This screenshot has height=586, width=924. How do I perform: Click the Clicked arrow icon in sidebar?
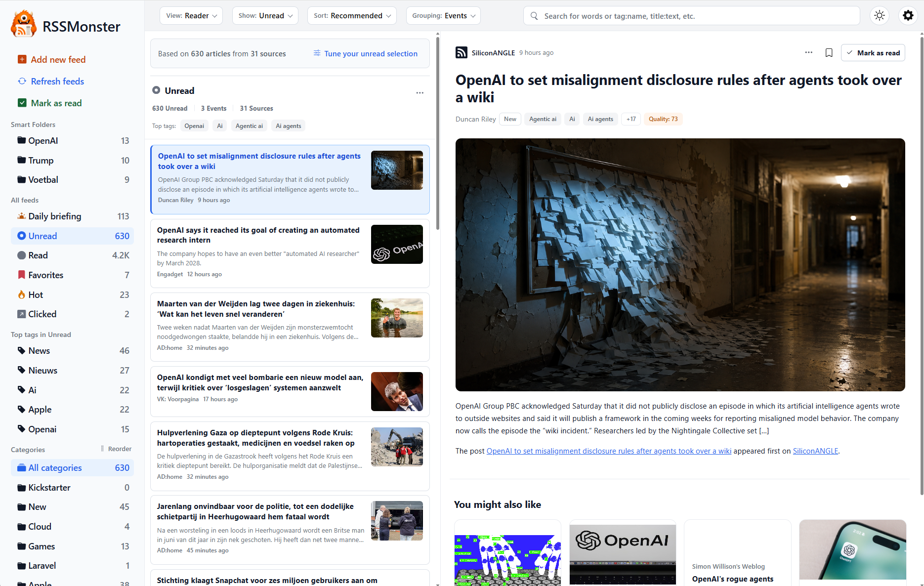click(22, 314)
